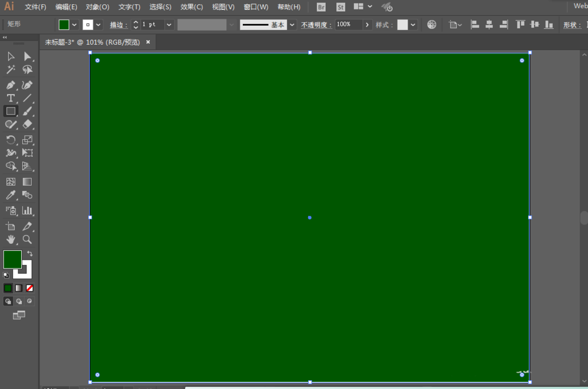Open Adobe Bridge with the Br icon
The width and height of the screenshot is (588, 389).
point(321,7)
